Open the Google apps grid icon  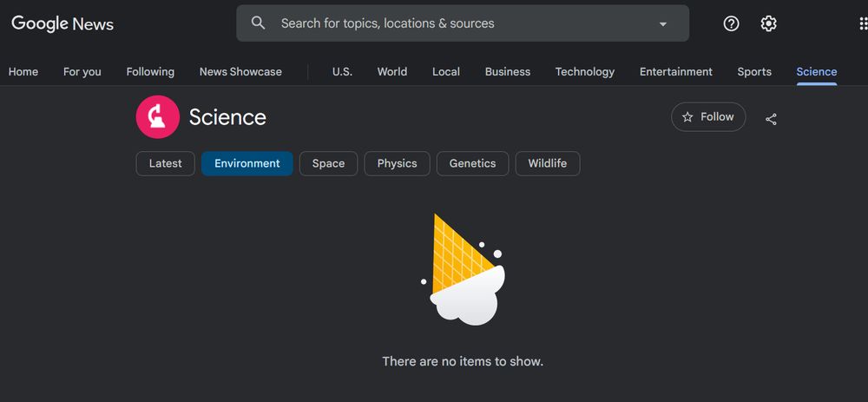863,23
